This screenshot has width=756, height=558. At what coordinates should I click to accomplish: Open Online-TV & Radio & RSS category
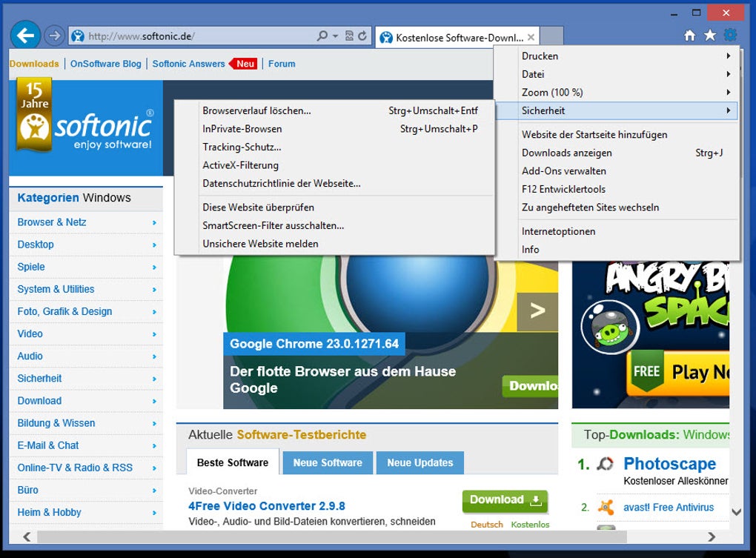point(86,468)
